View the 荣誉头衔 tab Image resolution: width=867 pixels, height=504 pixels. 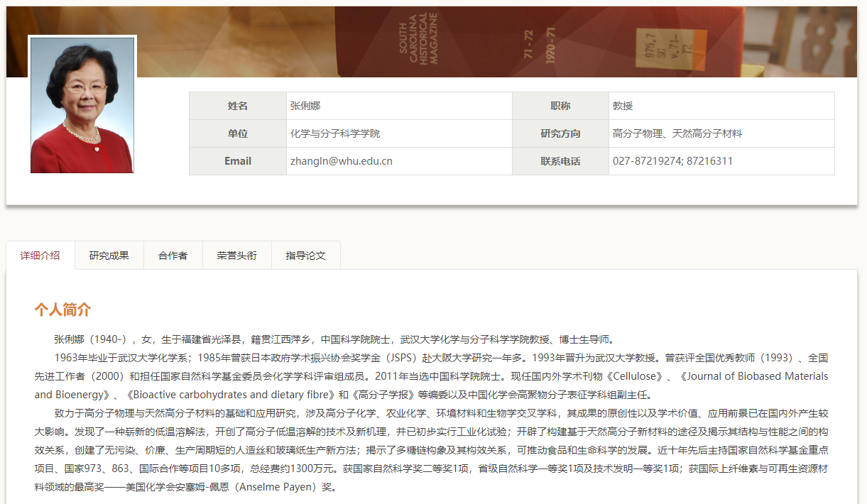tap(236, 255)
